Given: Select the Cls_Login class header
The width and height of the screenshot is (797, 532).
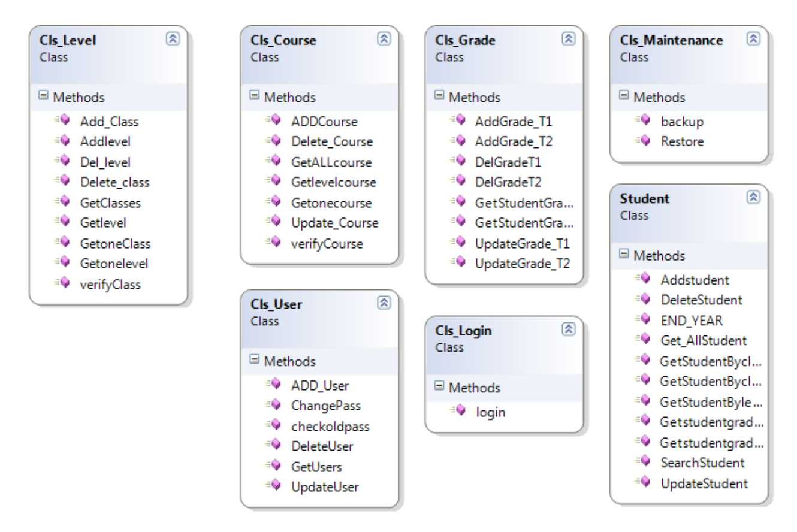Looking at the screenshot, I should (463, 331).
